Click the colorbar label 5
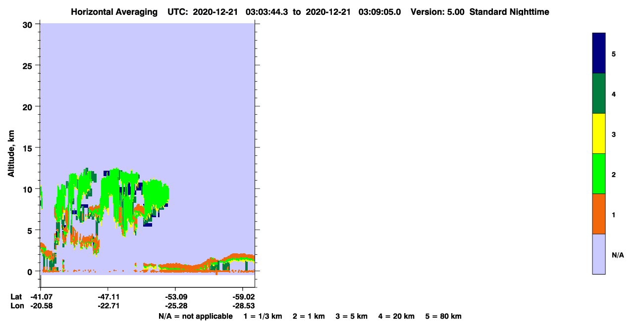 click(614, 54)
